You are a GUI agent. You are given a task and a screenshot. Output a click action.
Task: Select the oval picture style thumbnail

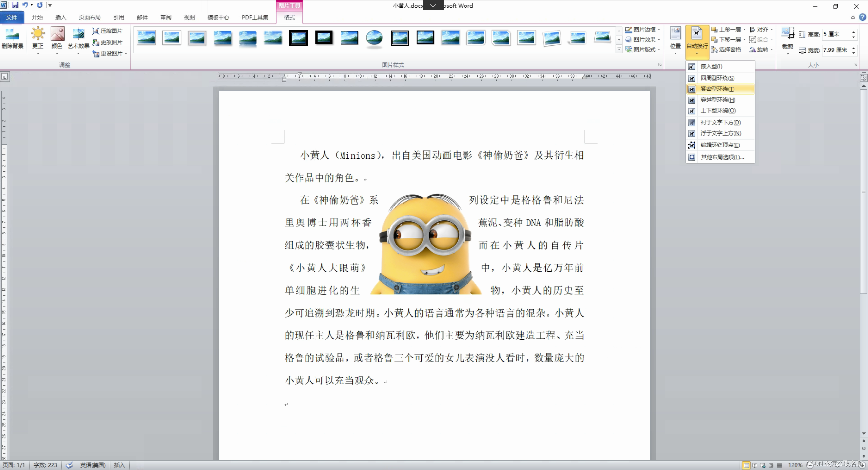tap(374, 38)
